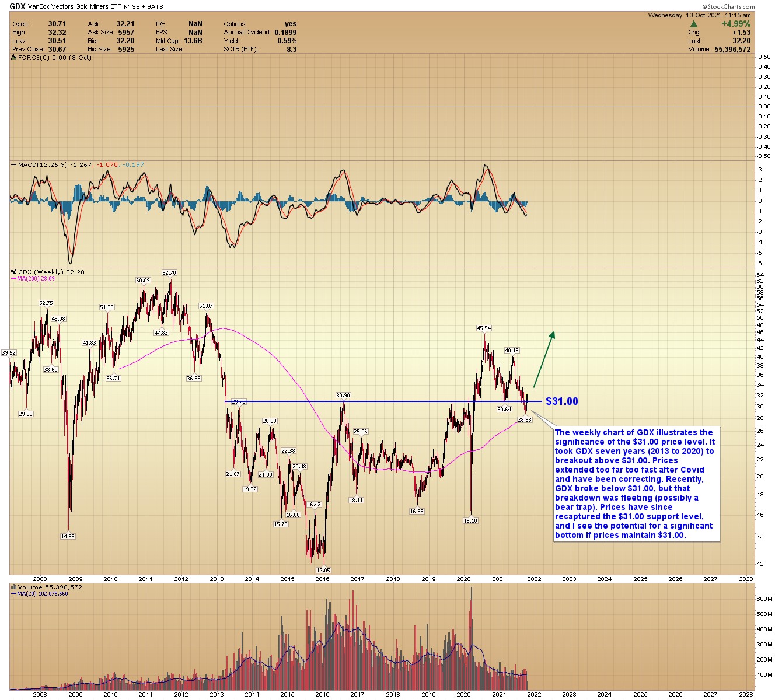Click the 28.83 recent low label
Viewport: 782px width, 700px height.
[x=525, y=419]
